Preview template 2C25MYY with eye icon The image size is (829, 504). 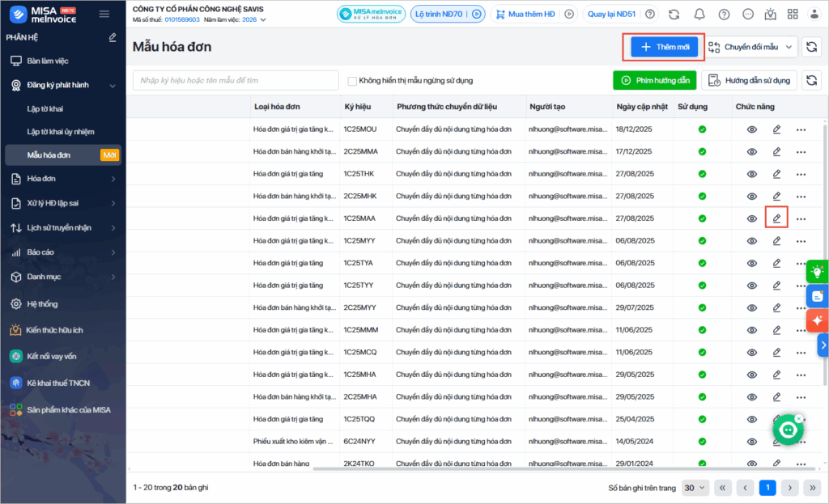coord(752,308)
